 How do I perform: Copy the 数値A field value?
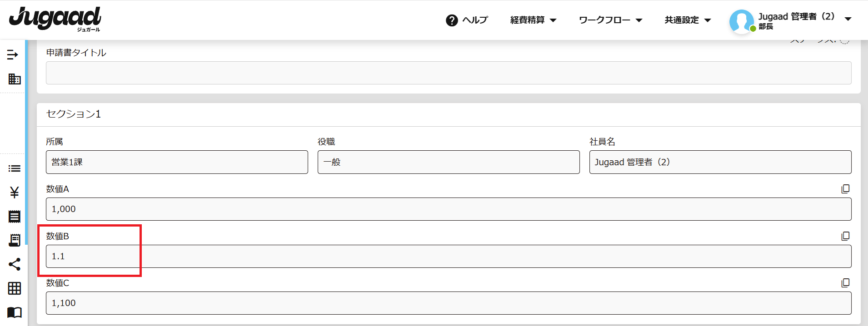click(x=845, y=189)
